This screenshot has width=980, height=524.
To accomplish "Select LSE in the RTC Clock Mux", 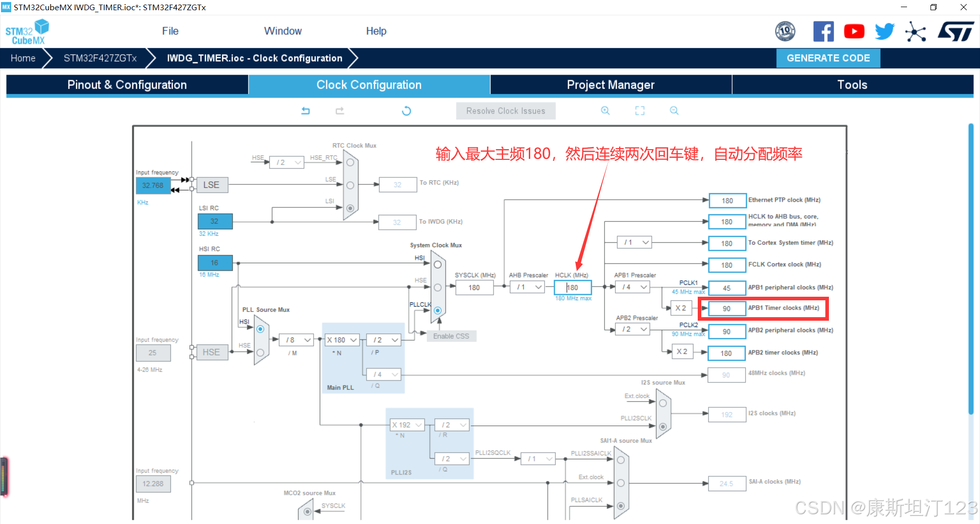I will click(x=350, y=185).
